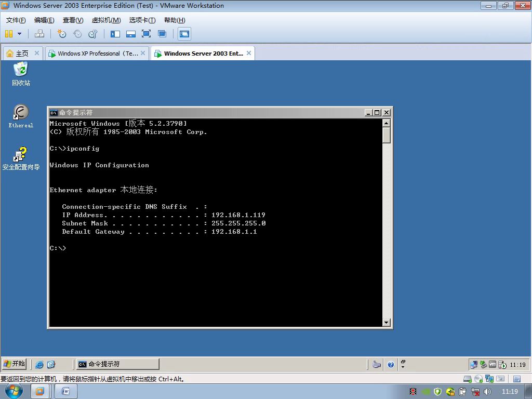Click the 命令提示符 taskbar button
The width and height of the screenshot is (532, 399).
117,364
